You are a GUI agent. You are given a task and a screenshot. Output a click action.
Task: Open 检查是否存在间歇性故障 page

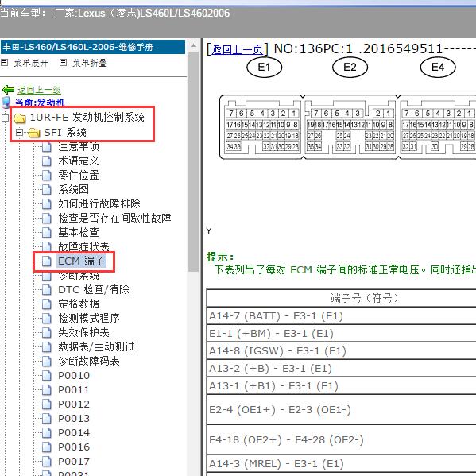114,218
